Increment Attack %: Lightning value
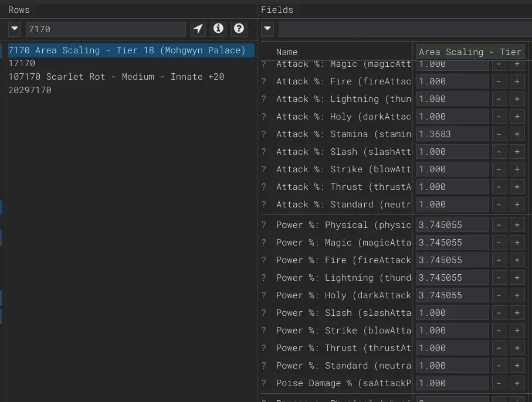Viewport: 532px width, 402px height. point(517,99)
